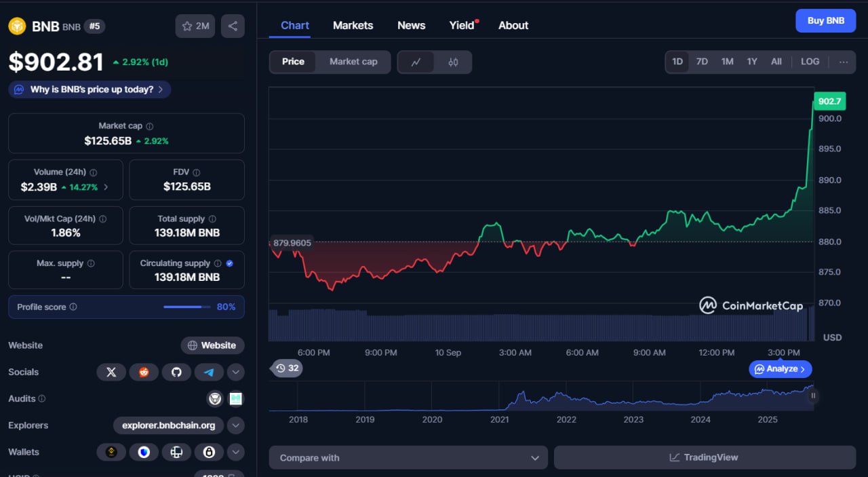The image size is (868, 477).
Task: Show Audits info icon
Action: 42,399
